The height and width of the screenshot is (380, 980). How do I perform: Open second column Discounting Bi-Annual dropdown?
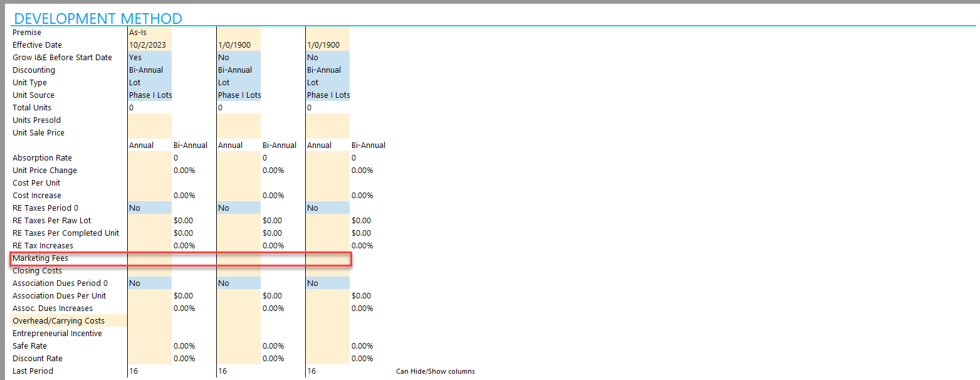coord(238,70)
